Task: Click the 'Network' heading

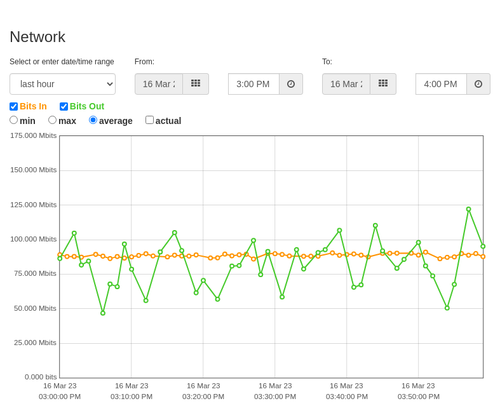Action: (x=37, y=37)
